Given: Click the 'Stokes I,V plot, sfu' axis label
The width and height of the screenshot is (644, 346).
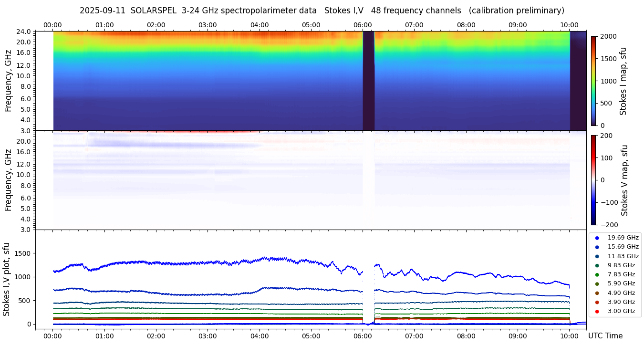Looking at the screenshot, I should [x=7, y=279].
